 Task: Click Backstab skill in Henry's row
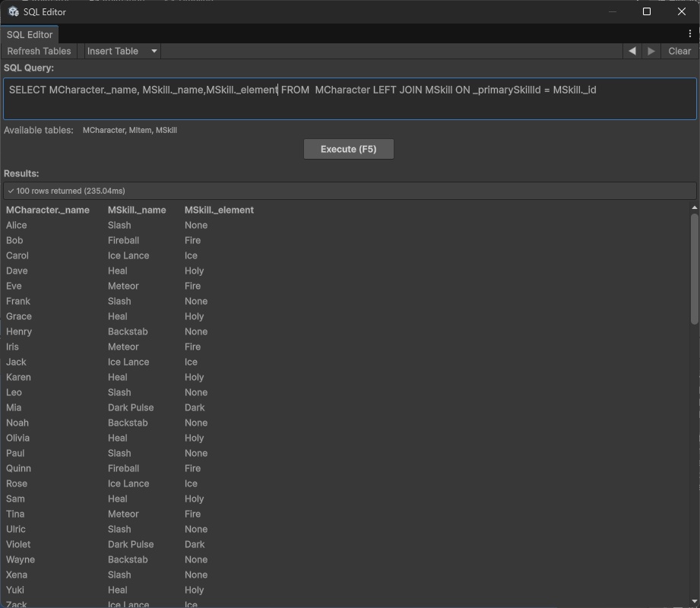(128, 331)
